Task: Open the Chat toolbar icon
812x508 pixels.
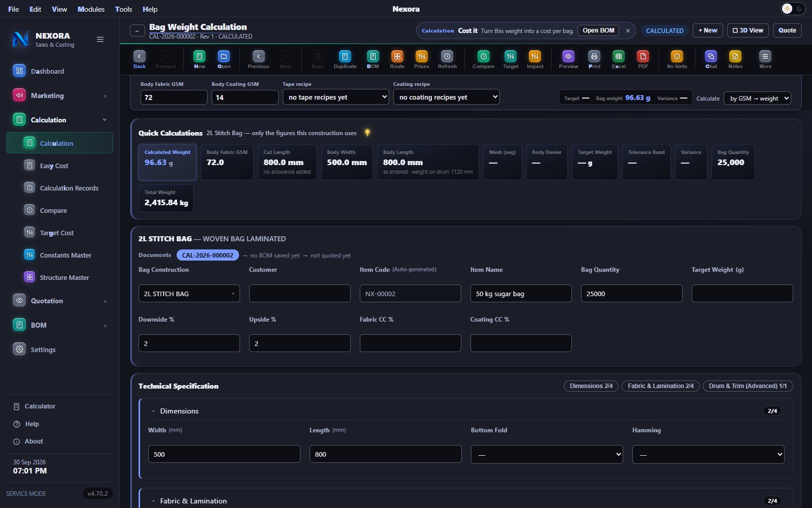Action: (x=711, y=56)
